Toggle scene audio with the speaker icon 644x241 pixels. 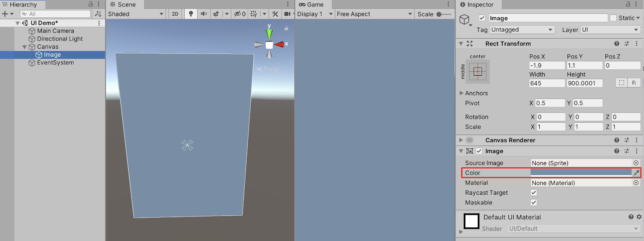click(x=204, y=14)
